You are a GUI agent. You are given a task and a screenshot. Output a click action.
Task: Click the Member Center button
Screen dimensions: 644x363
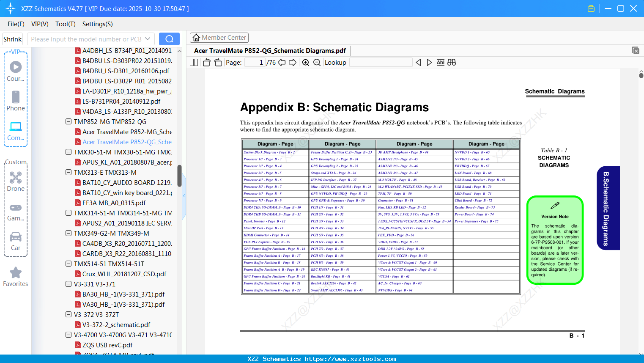pyautogui.click(x=219, y=38)
